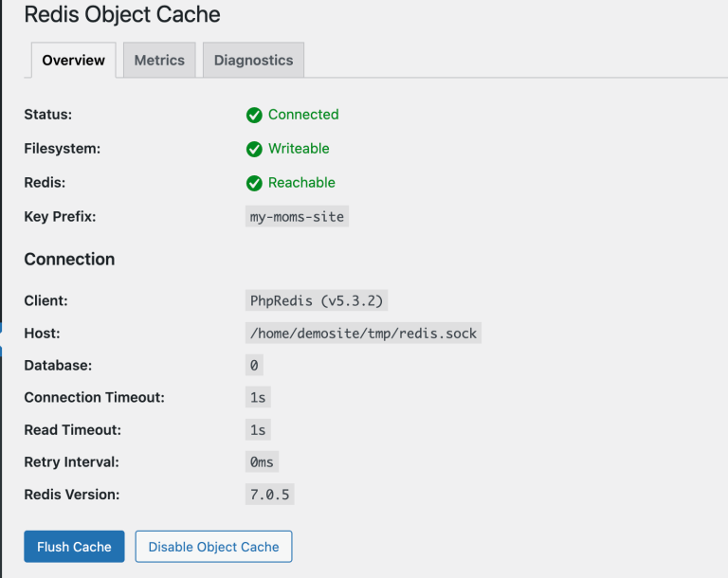Image resolution: width=728 pixels, height=578 pixels.
Task: Click the Redis Object Cache page heading
Action: click(x=122, y=15)
